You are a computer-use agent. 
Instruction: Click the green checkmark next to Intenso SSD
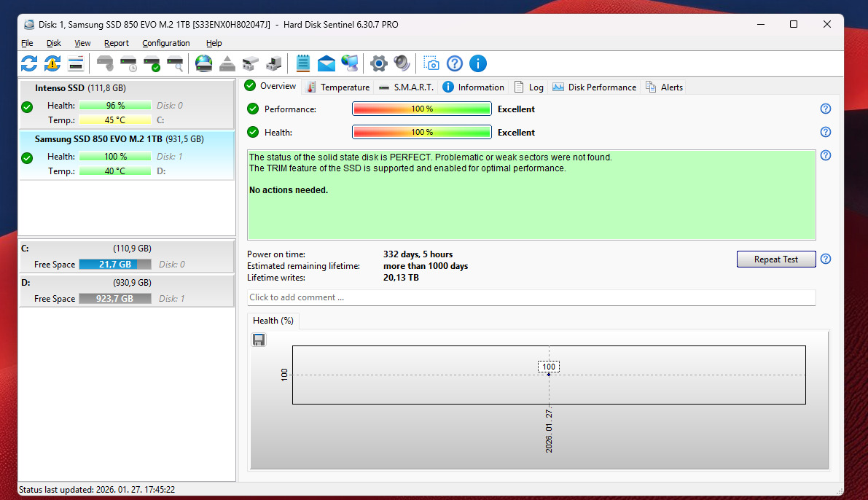(27, 107)
